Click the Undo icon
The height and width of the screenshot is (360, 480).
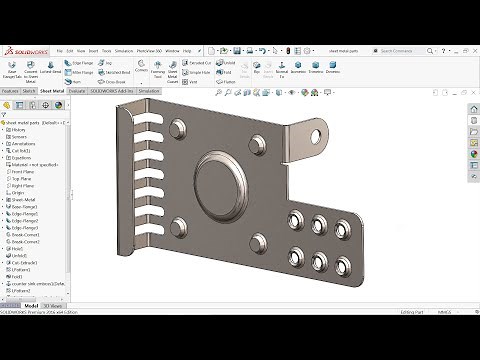tap(262, 51)
